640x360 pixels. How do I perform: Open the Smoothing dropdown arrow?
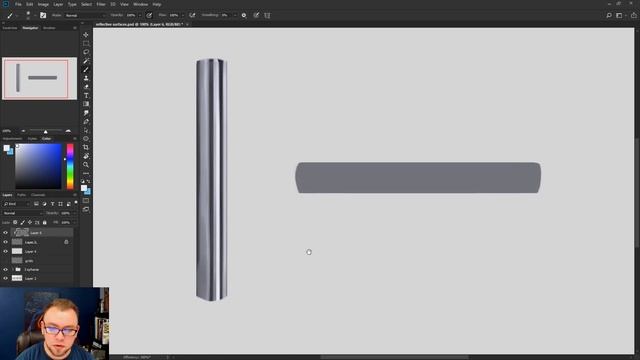point(235,15)
